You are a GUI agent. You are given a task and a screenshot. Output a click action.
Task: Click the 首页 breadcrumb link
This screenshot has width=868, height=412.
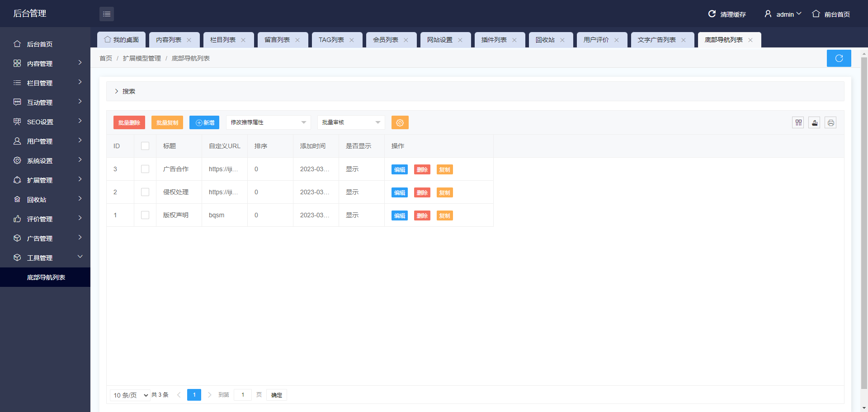[x=106, y=58]
